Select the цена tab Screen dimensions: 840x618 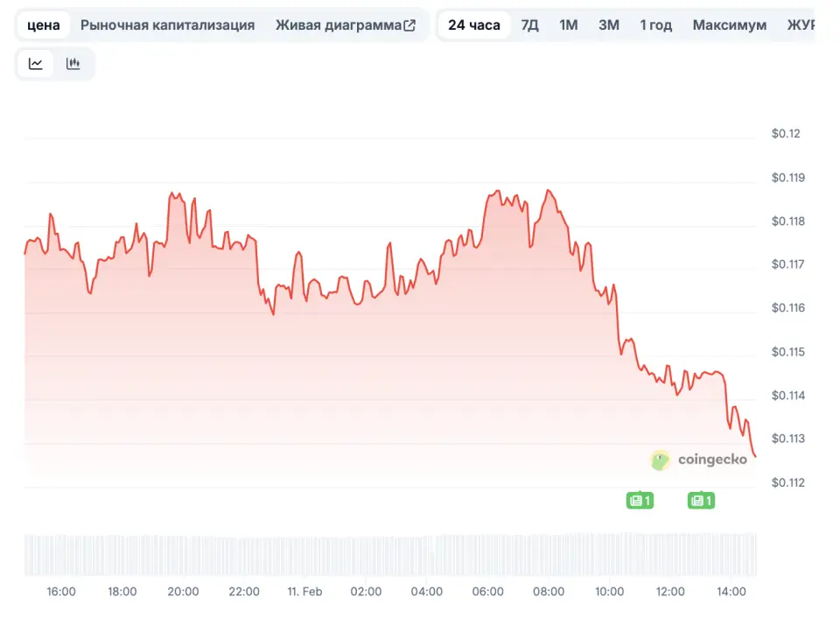click(x=44, y=25)
